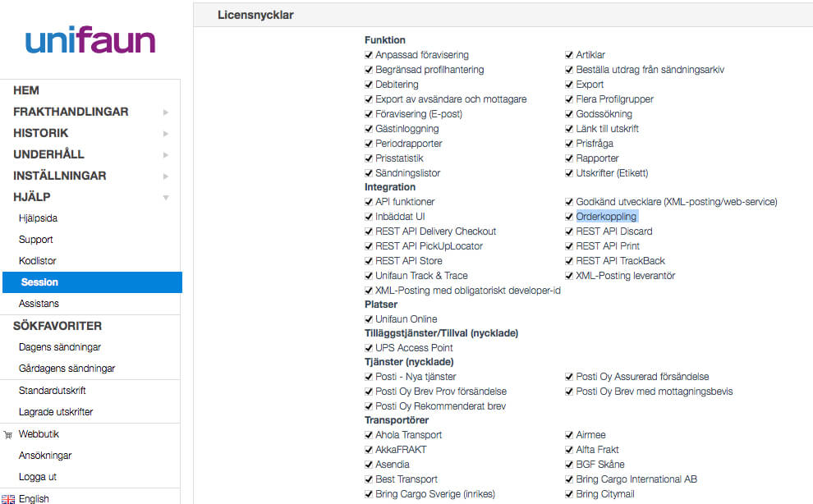Toggle Posti - Nya tjänster checkbox
The image size is (813, 504).
[369, 377]
